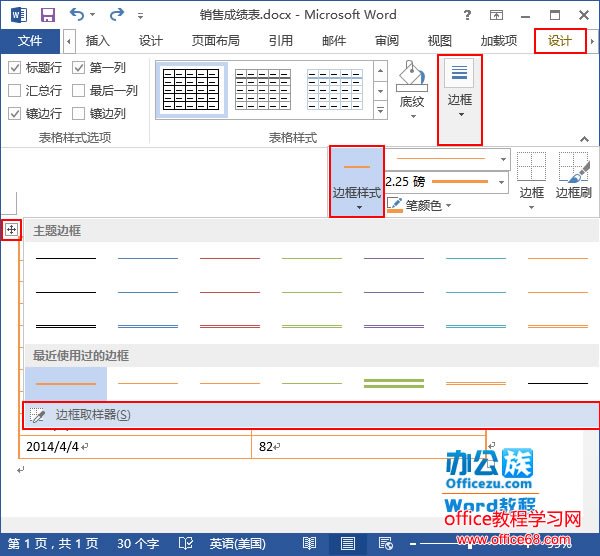Open Customize Quick Access Toolbar menu
The height and width of the screenshot is (556, 600).
[x=140, y=16]
